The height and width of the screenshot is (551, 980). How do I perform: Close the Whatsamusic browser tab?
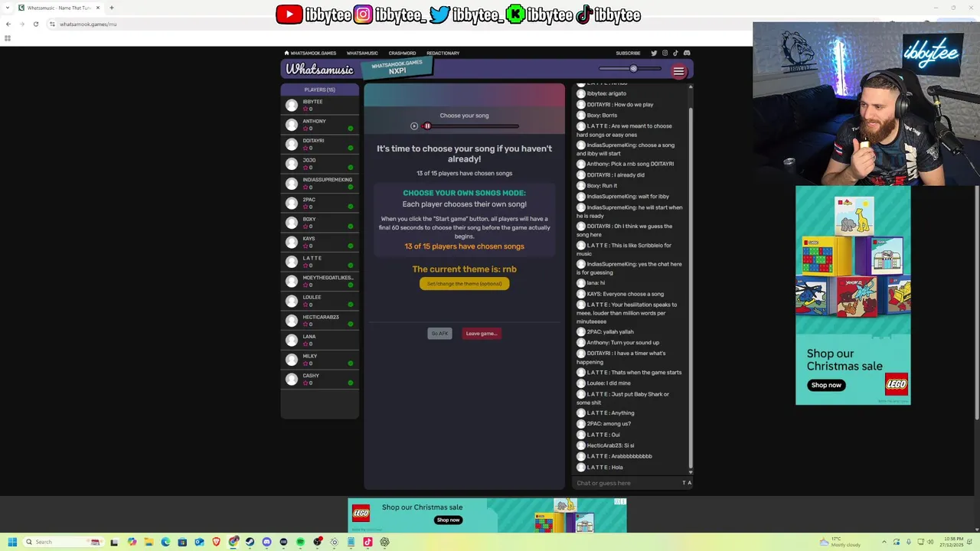pos(98,8)
